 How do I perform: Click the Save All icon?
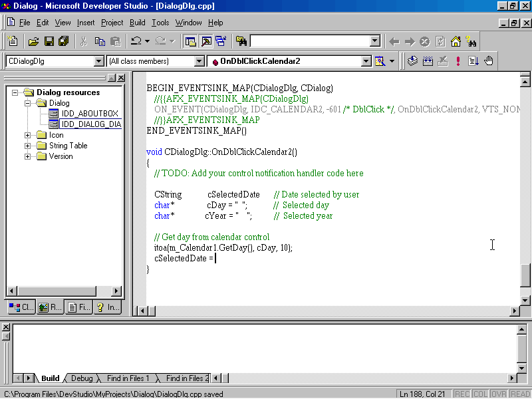pos(64,41)
